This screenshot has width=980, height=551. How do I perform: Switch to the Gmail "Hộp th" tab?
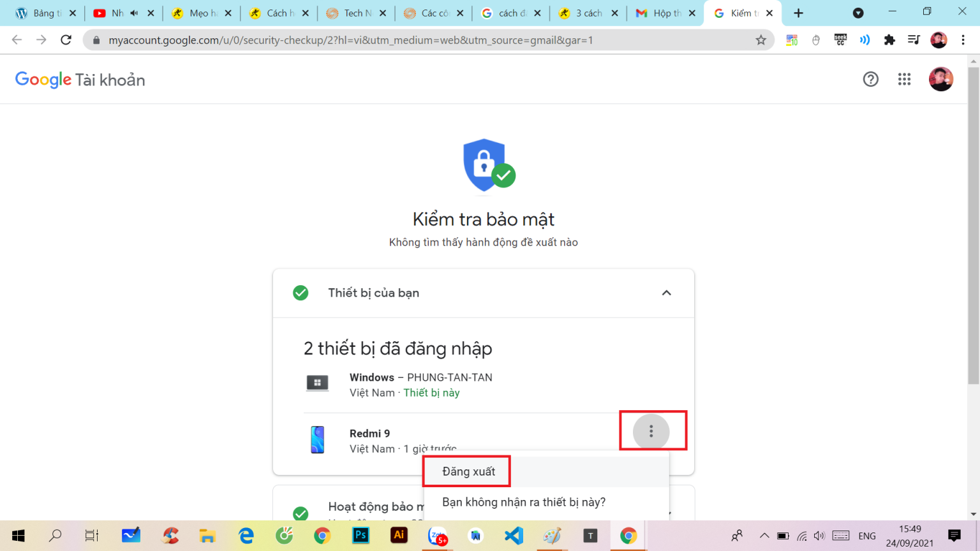point(664,13)
